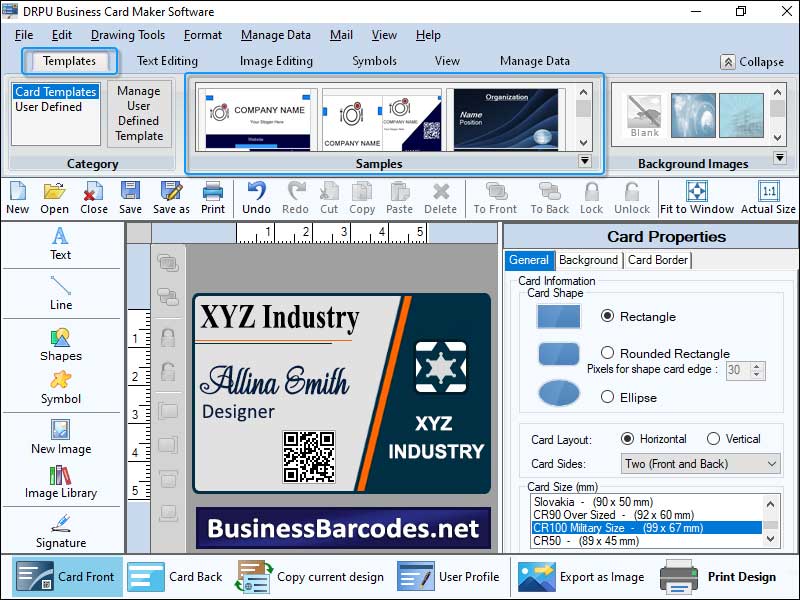The width and height of the screenshot is (800, 600).
Task: Expand the Samples gallery dropdown arrow
Action: click(x=585, y=161)
